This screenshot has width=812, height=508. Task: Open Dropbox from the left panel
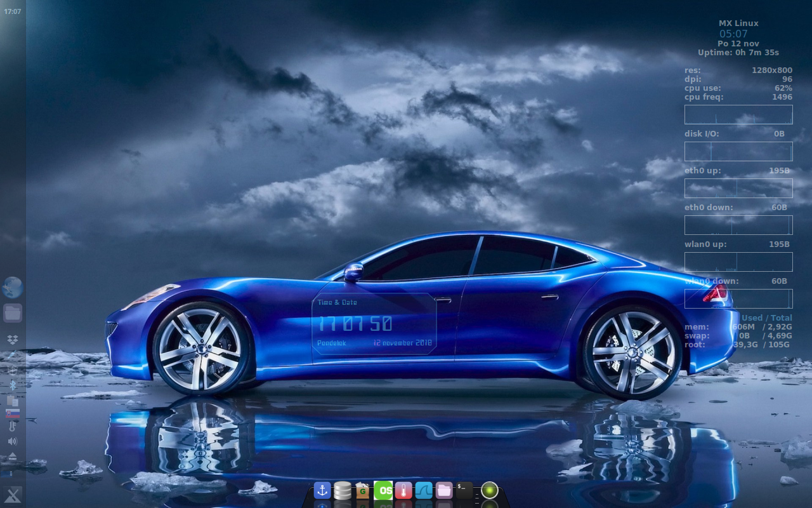coord(13,339)
